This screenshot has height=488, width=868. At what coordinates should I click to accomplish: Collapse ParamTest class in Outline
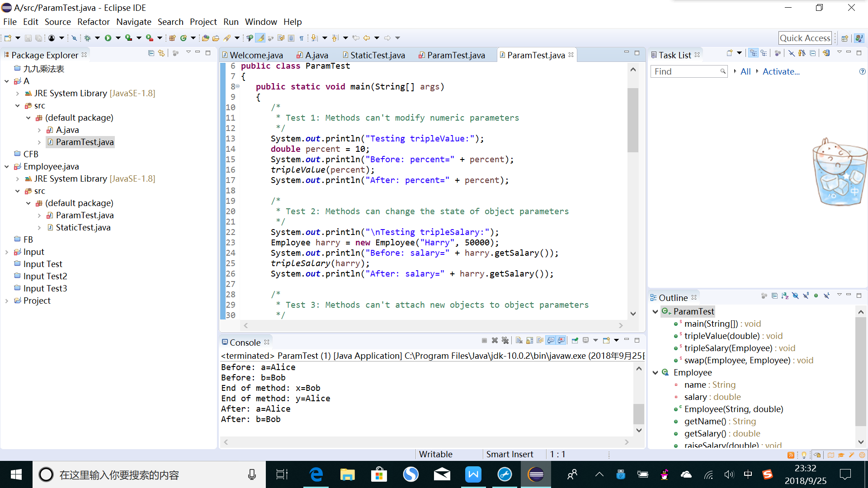655,311
